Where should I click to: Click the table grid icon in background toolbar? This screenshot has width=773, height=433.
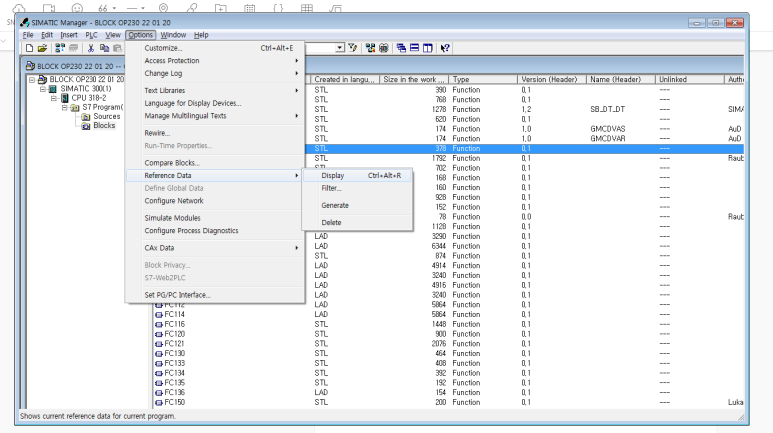click(307, 8)
